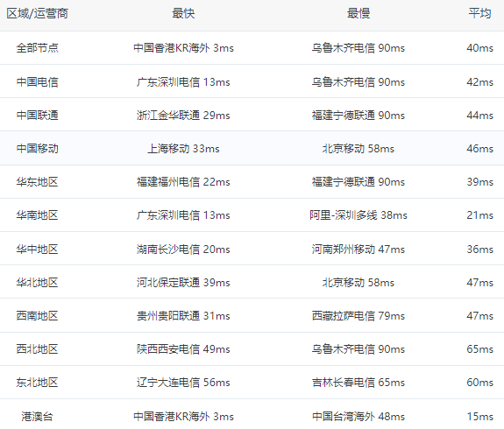Click the 最慢 column header
The image size is (504, 429).
[358, 13]
